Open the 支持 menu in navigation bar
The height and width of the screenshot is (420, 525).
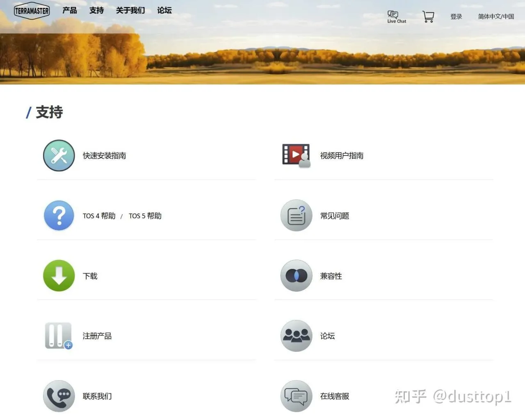(x=97, y=10)
